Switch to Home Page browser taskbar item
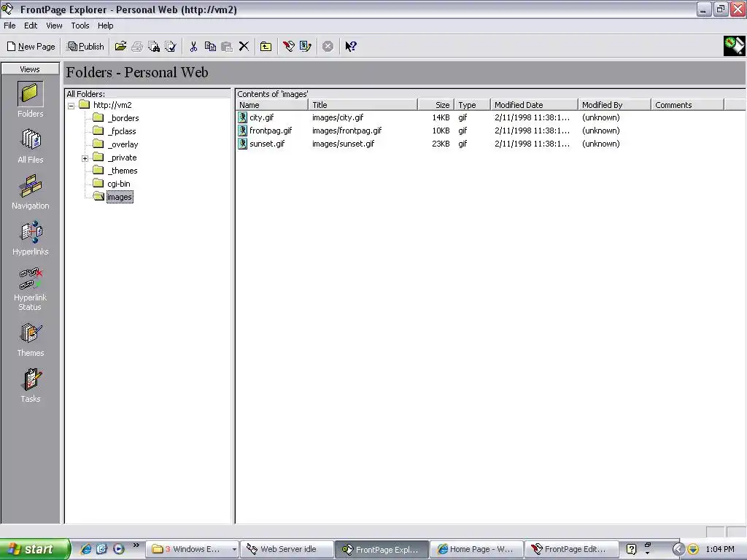Viewport: 747px width, 560px height. coord(476,549)
